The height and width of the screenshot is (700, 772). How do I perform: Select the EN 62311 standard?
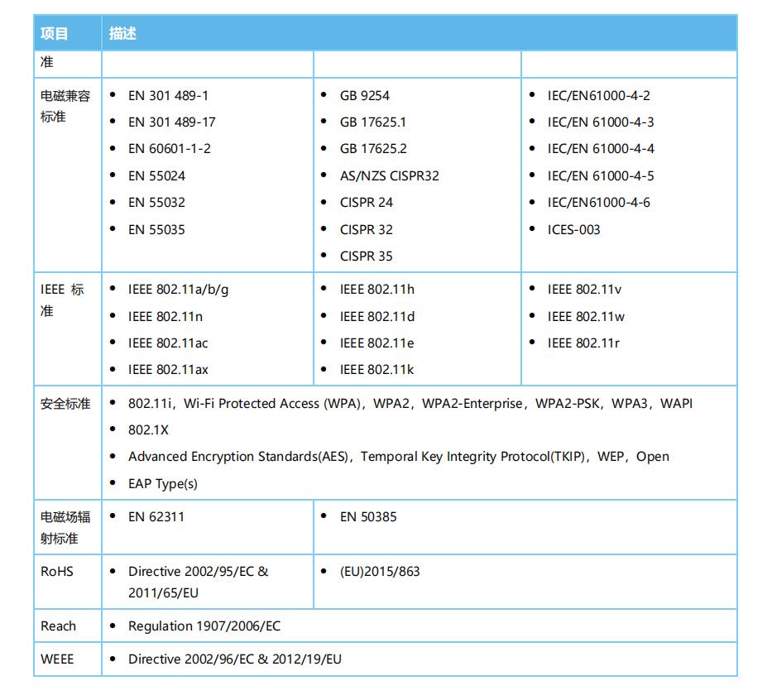click(x=156, y=516)
